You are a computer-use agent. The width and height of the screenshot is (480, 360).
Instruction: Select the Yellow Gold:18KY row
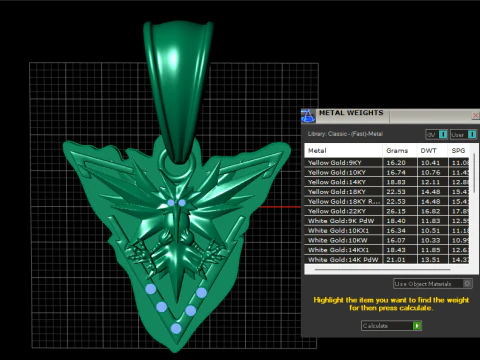coord(387,192)
